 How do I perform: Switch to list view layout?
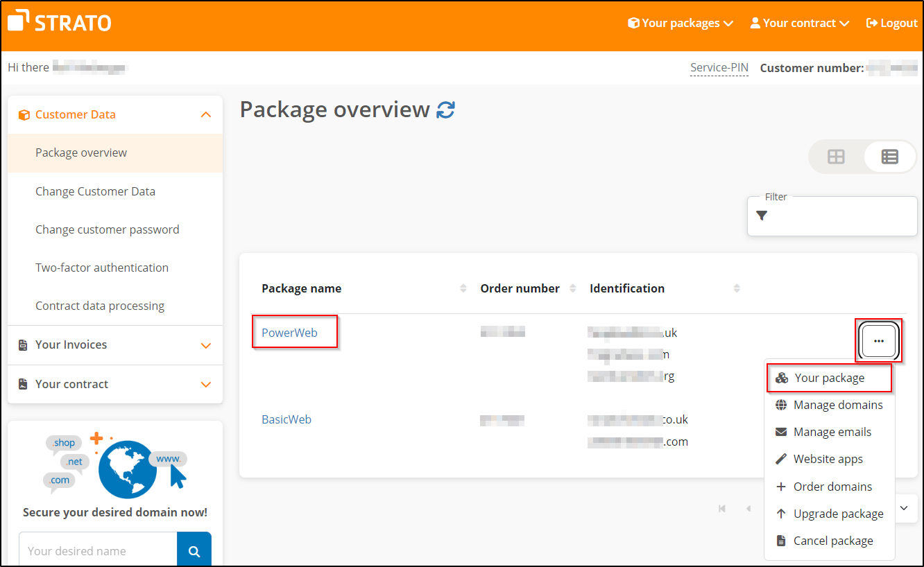[x=889, y=157]
